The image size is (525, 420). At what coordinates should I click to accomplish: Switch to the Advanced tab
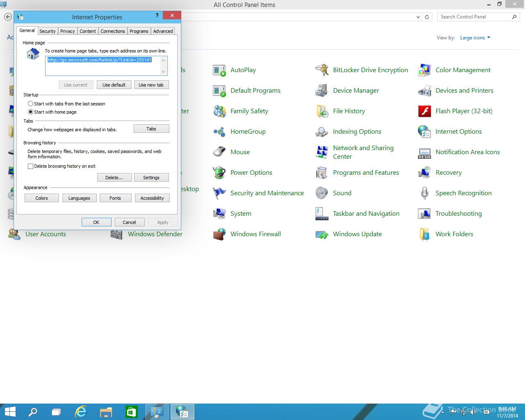[163, 31]
